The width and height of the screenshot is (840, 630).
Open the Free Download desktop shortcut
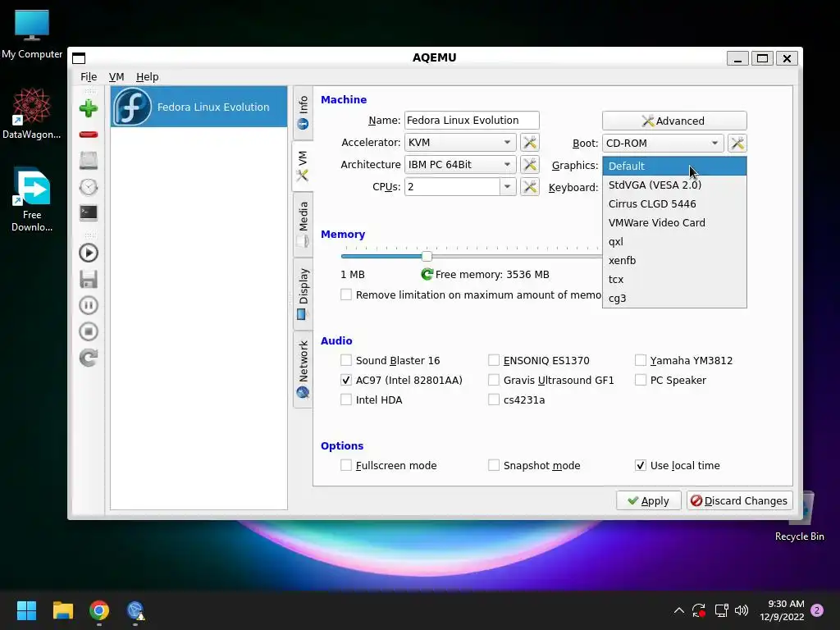[x=32, y=199]
